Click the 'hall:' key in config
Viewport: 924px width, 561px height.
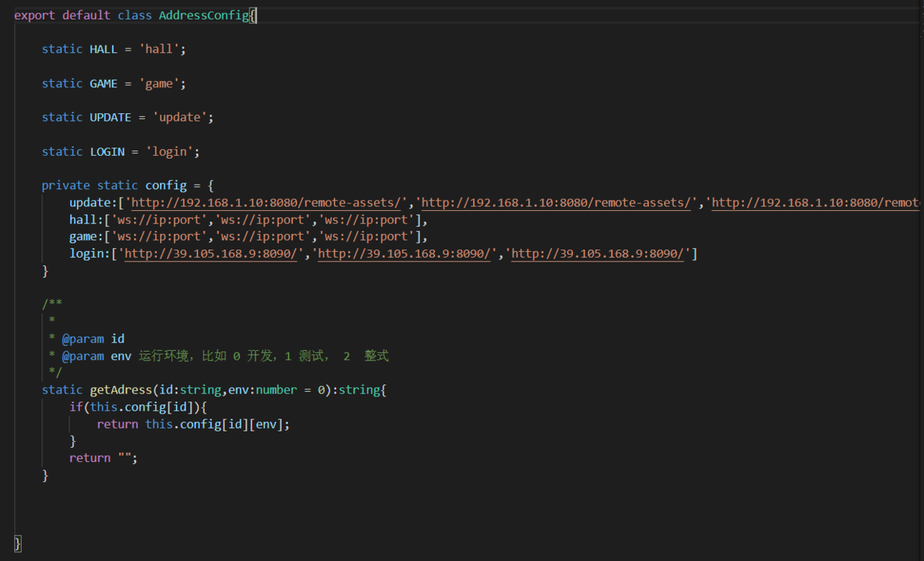86,220
